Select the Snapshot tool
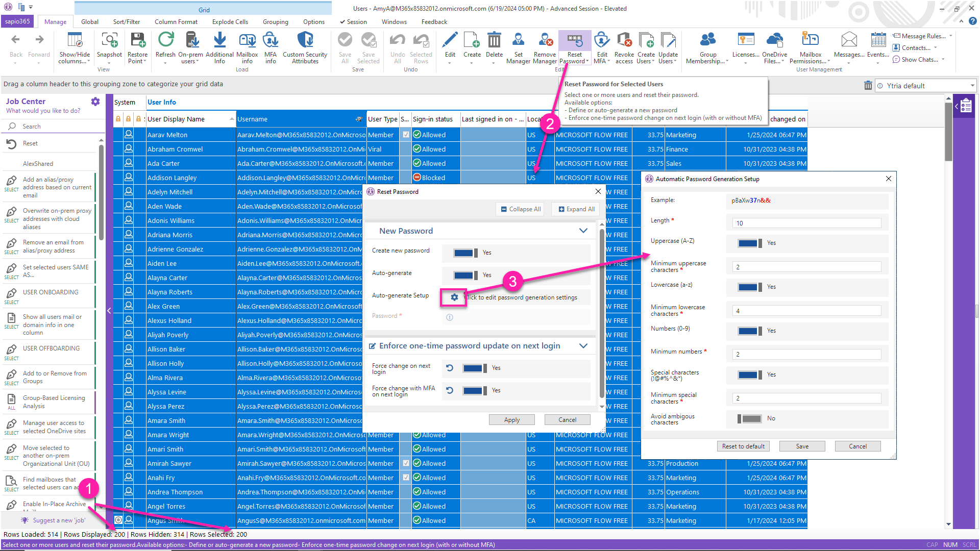The image size is (980, 551). coord(109,46)
